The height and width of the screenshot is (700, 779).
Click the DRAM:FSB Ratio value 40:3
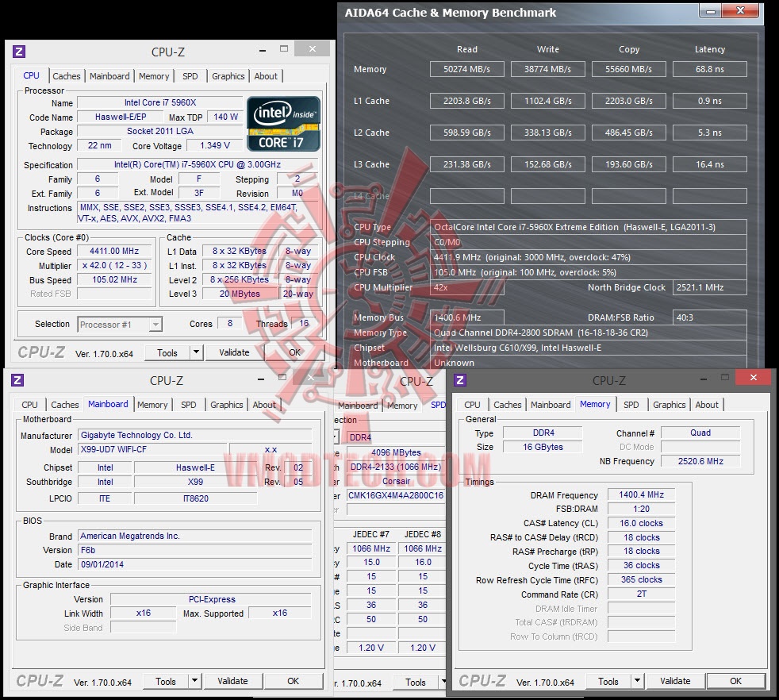pyautogui.click(x=710, y=317)
